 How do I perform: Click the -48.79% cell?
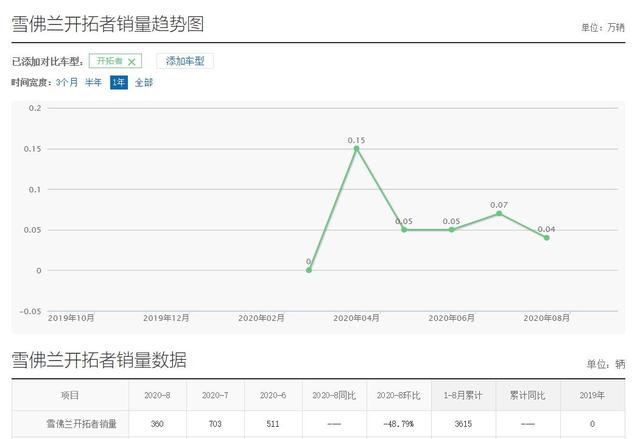click(398, 424)
